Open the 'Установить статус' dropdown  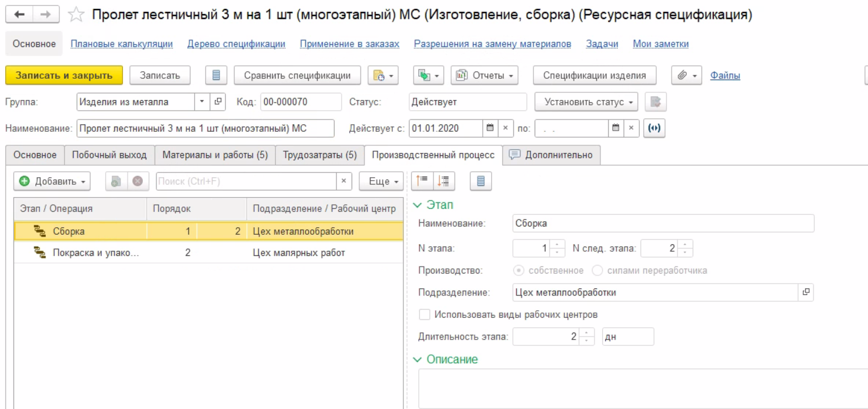coord(586,102)
